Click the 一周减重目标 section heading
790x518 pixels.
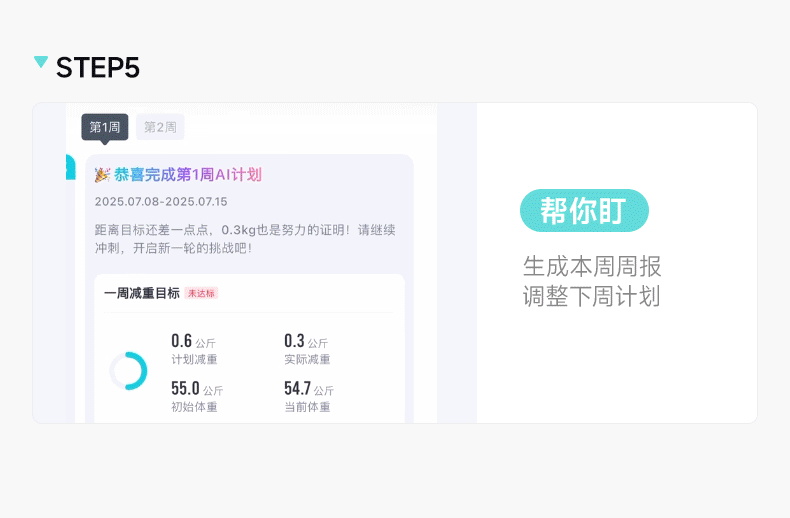coord(142,293)
